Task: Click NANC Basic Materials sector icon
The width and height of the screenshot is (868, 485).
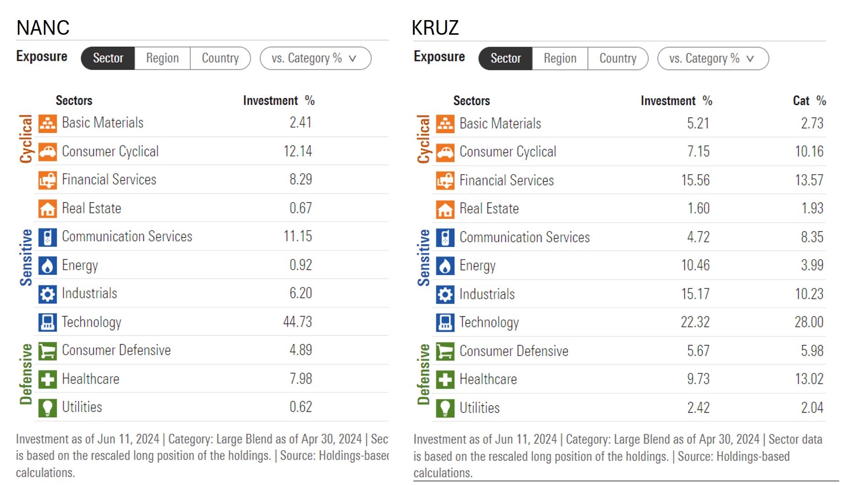Action: pyautogui.click(x=48, y=123)
